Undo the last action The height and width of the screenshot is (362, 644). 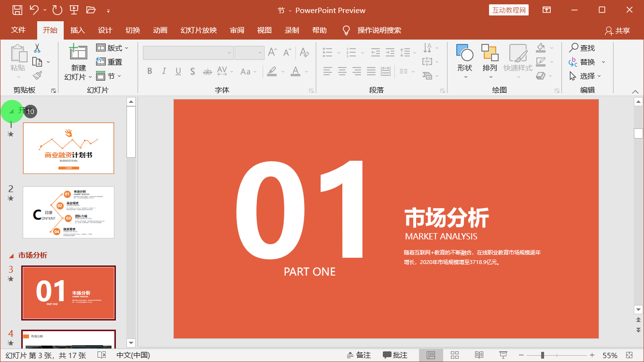pos(34,10)
